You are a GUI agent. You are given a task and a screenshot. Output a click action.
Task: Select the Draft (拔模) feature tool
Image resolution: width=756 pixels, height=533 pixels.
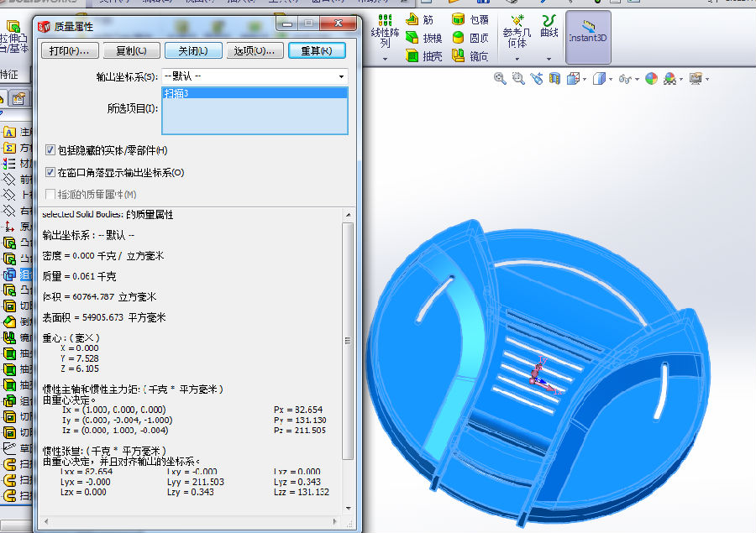pyautogui.click(x=412, y=38)
